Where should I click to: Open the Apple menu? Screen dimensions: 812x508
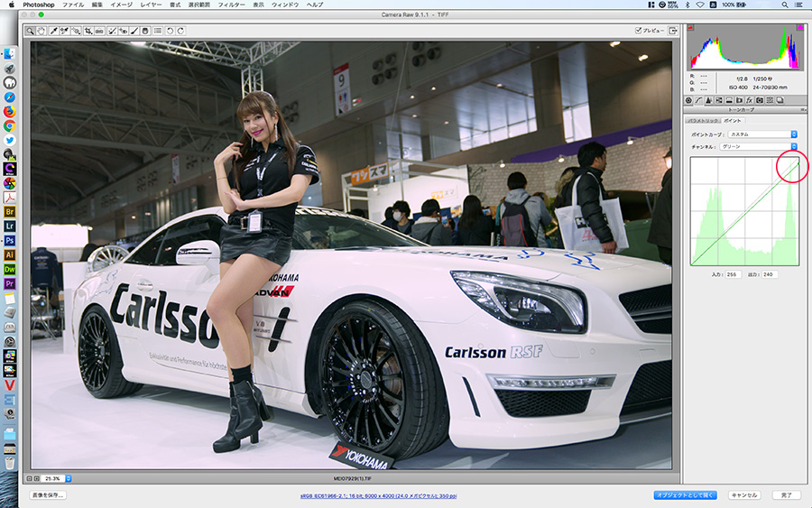click(x=12, y=5)
